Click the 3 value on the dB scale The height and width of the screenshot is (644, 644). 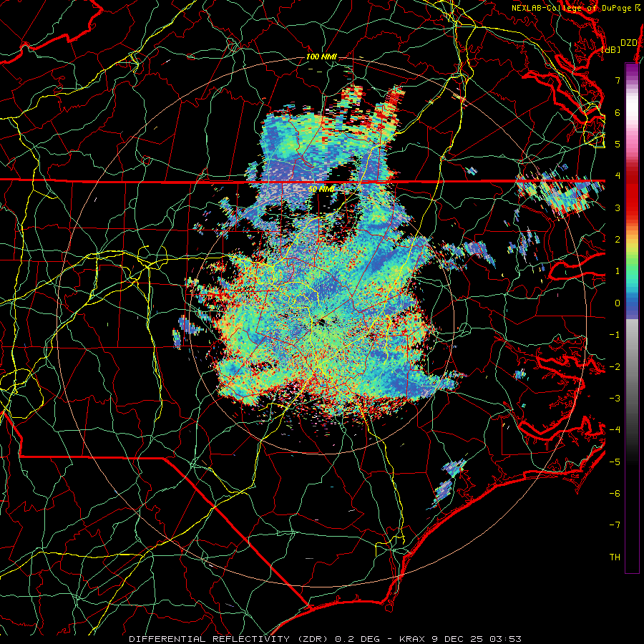[x=618, y=208]
